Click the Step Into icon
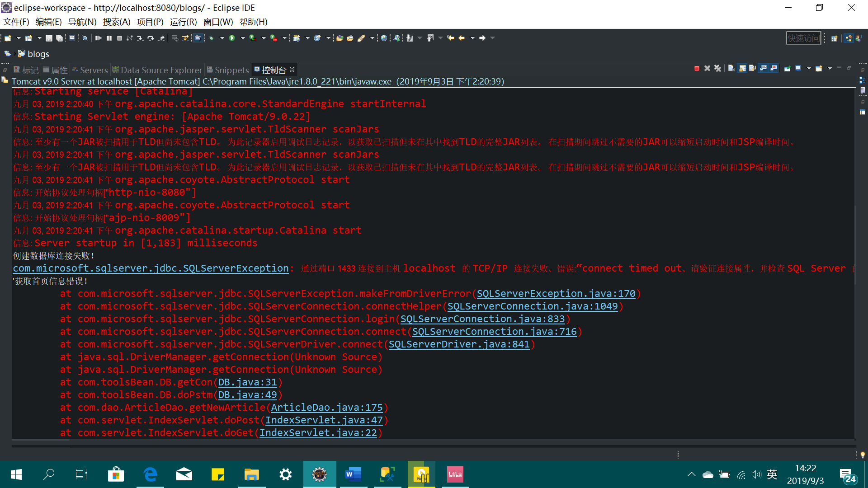 click(140, 38)
